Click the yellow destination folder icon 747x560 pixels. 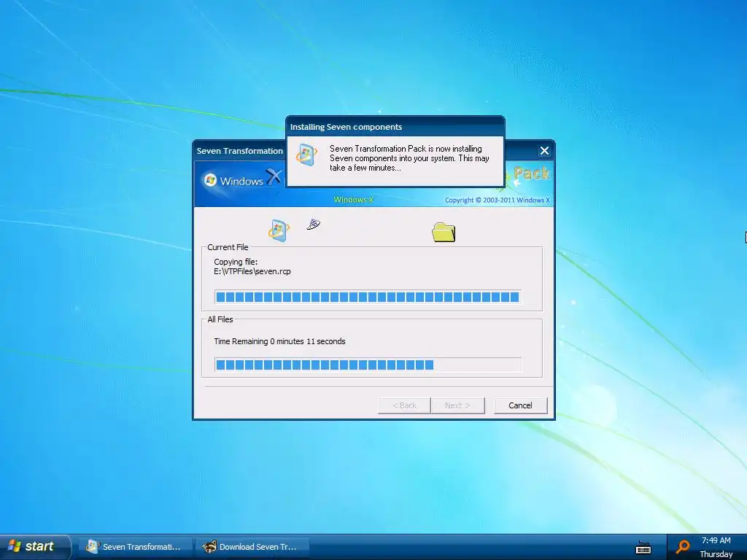pos(444,232)
